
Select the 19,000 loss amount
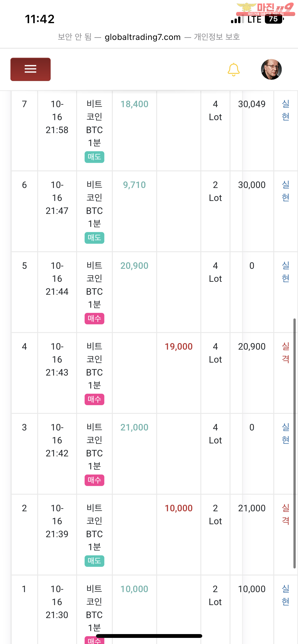pos(179,346)
